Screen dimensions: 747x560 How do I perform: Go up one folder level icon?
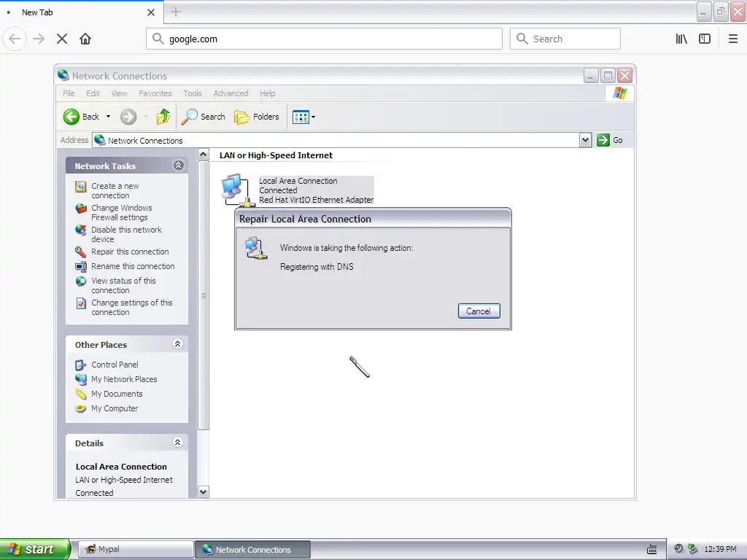tap(163, 117)
